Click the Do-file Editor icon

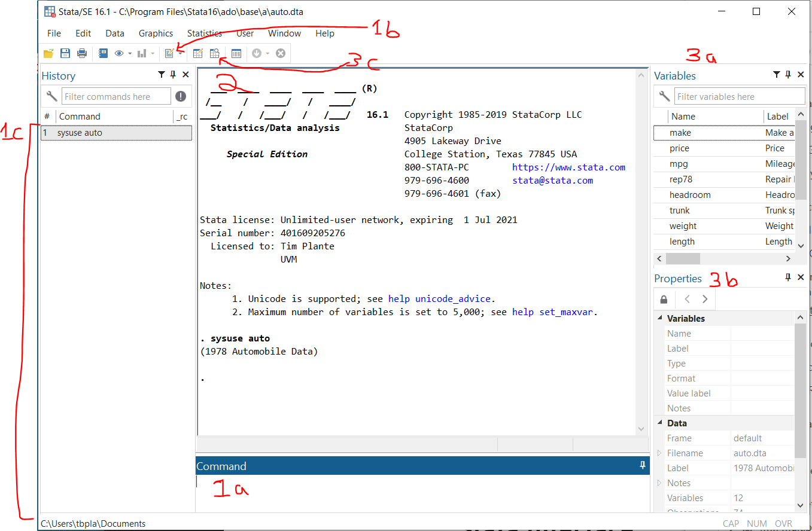click(x=169, y=53)
